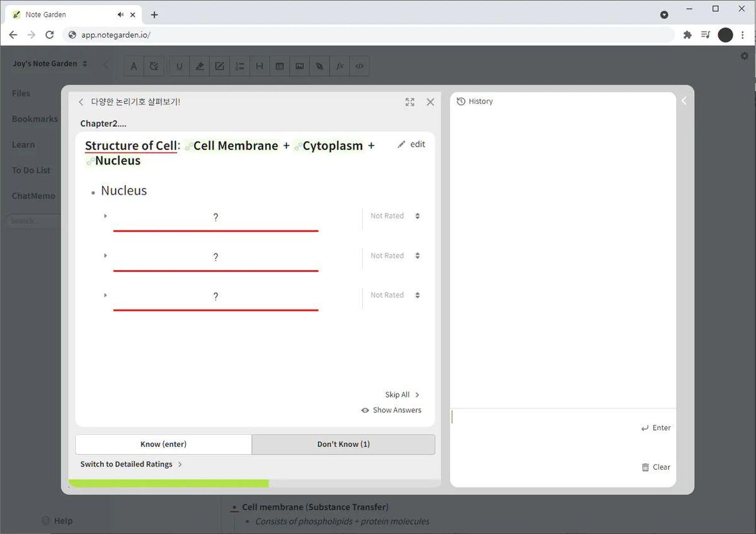The image size is (756, 534).
Task: Open the History panel icon
Action: pyautogui.click(x=461, y=102)
